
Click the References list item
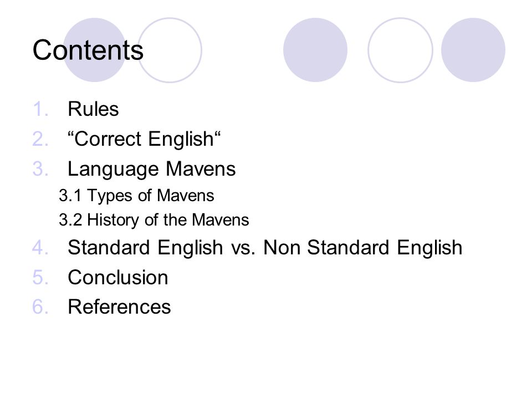click(120, 307)
